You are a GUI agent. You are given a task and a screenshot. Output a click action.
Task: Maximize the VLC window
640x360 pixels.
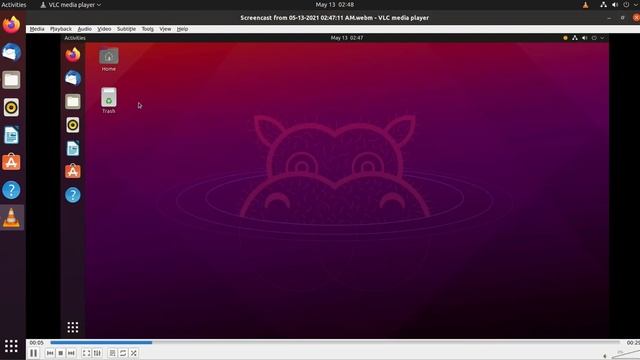pyautogui.click(x=623, y=18)
